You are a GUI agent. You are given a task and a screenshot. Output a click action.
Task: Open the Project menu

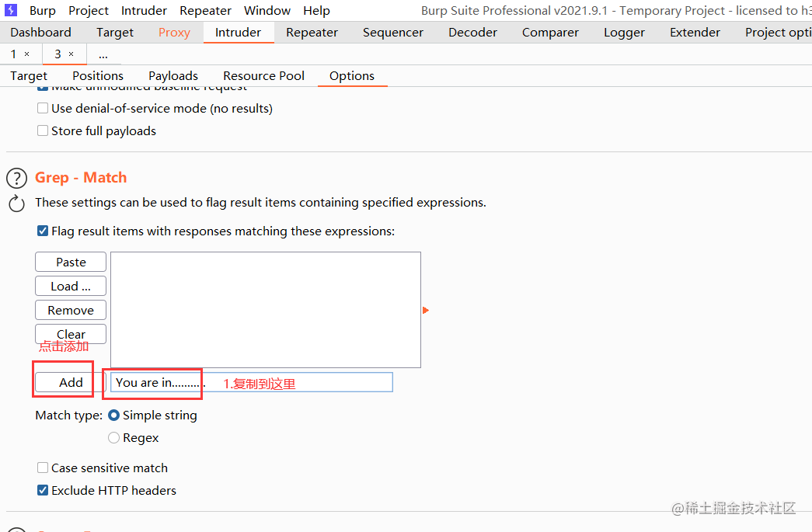click(x=89, y=10)
